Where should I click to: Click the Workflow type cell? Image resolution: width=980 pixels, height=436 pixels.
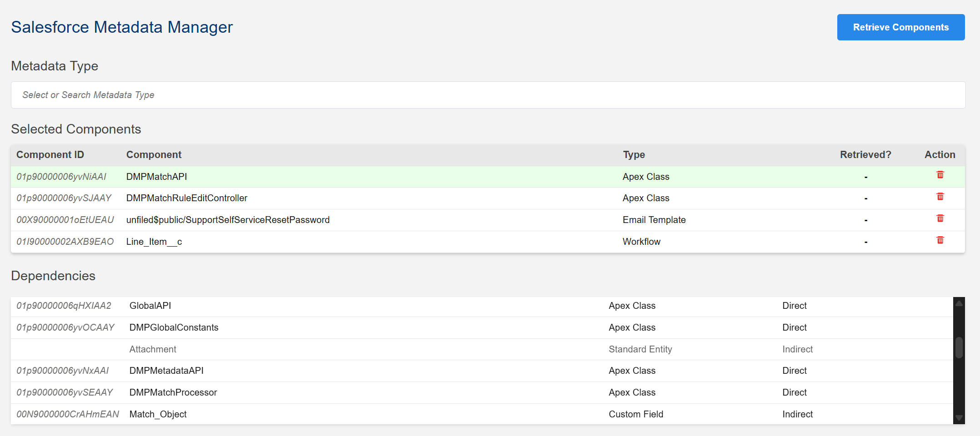641,242
